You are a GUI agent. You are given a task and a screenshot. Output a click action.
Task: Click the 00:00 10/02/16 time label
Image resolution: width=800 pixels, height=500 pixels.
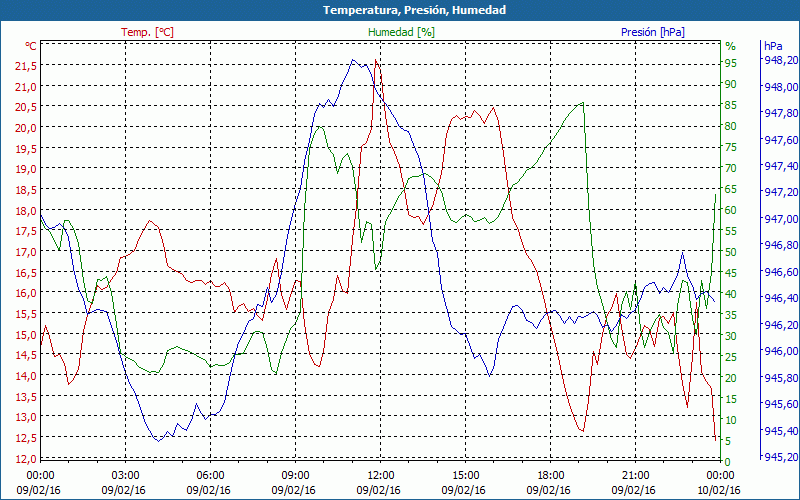tap(718, 483)
